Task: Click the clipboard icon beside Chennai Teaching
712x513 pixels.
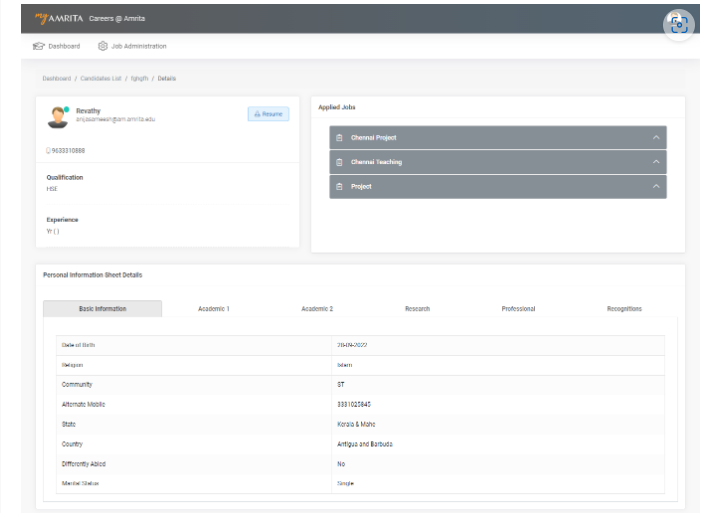Action: click(x=339, y=162)
